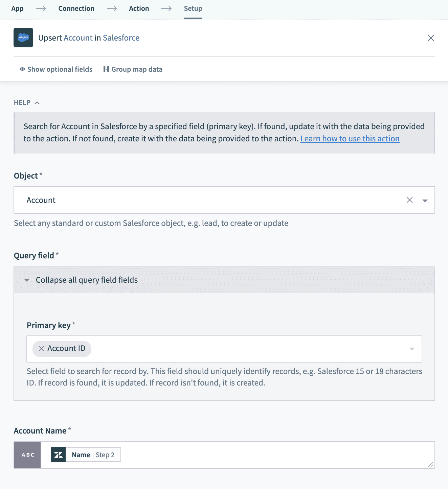Click the Account Name resize handle
Viewport: 448px width, 489px height.
[x=430, y=465]
